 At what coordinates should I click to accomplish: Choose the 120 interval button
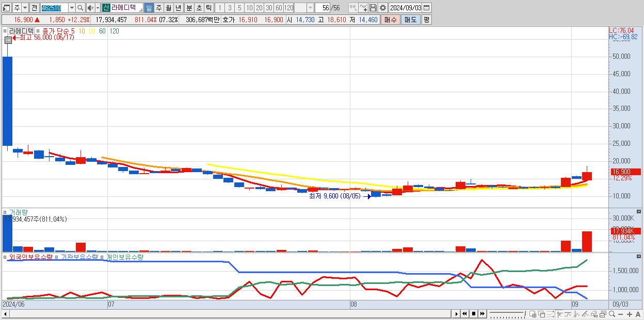288,8
